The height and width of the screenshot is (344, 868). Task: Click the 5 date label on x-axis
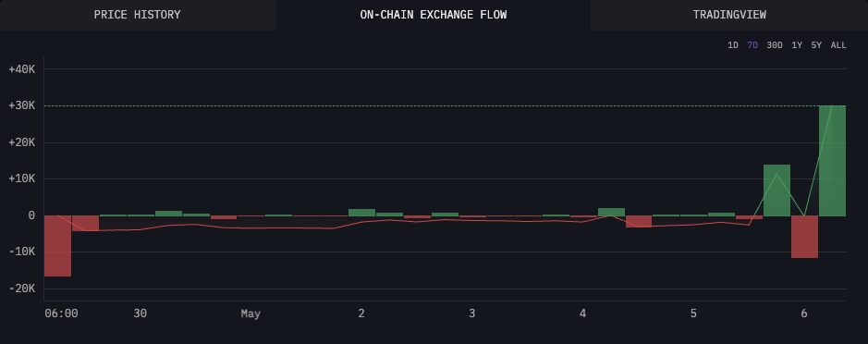click(x=693, y=313)
